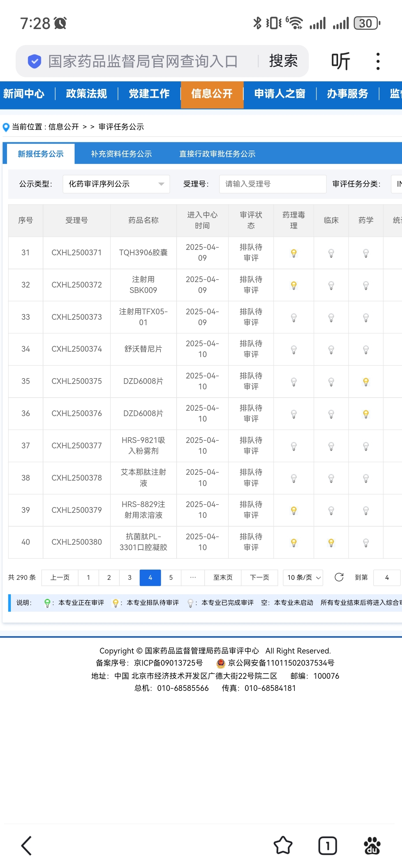
Task: Open 申请人之窗 in navigation bar
Action: coord(280,94)
